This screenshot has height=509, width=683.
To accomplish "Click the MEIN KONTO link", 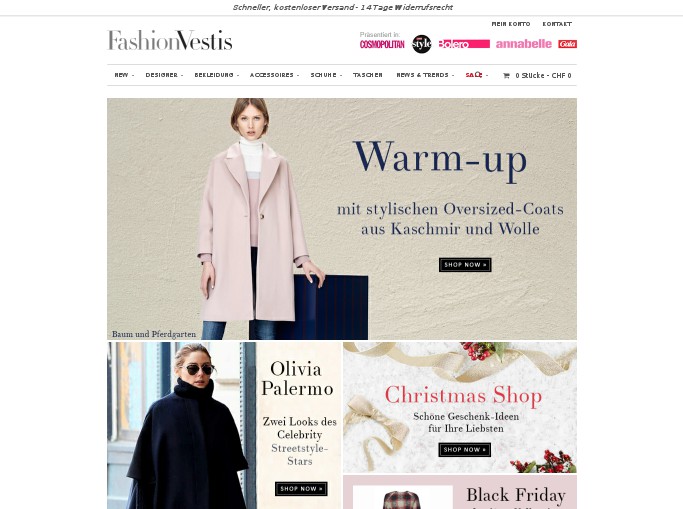I will click(511, 24).
